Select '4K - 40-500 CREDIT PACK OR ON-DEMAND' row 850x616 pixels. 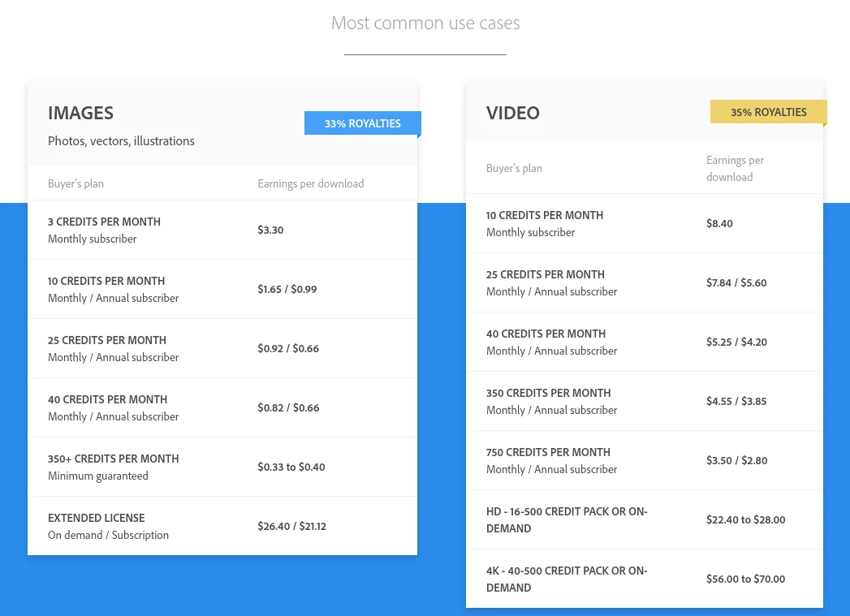point(645,579)
